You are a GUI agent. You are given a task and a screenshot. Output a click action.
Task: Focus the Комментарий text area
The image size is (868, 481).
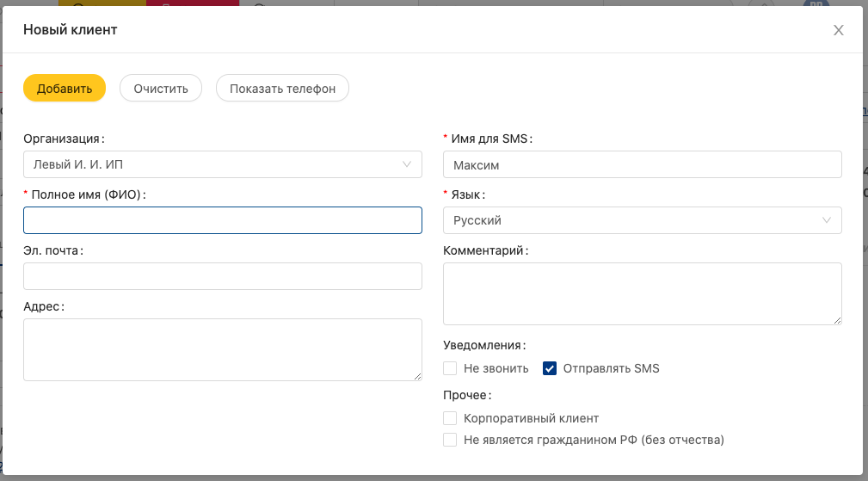tap(642, 293)
